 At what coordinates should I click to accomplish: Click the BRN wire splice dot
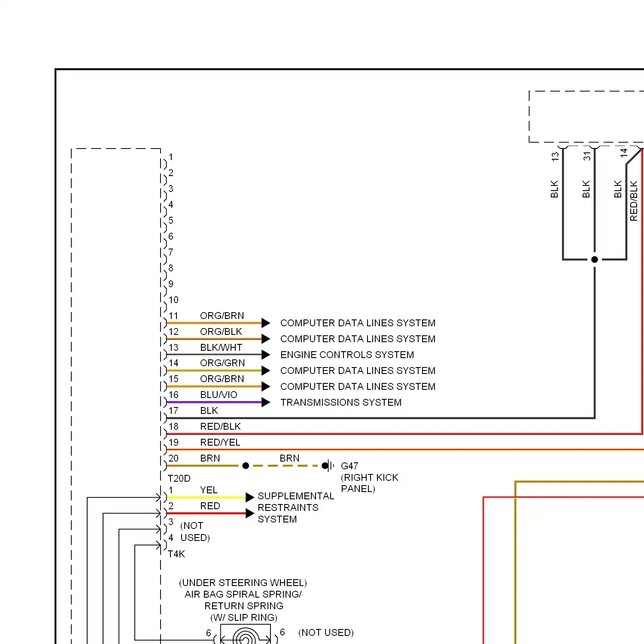coord(246,465)
